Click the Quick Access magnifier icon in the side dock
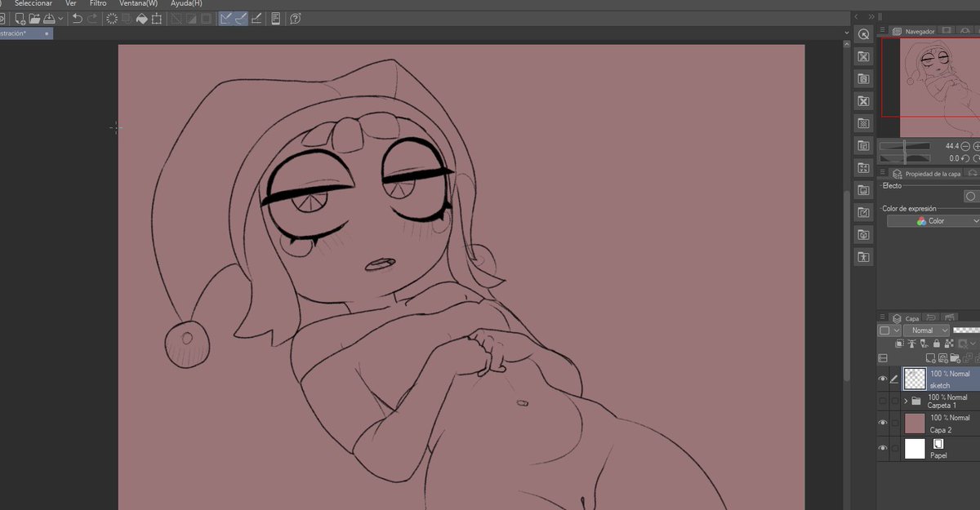Viewport: 980px width, 510px height. [864, 34]
